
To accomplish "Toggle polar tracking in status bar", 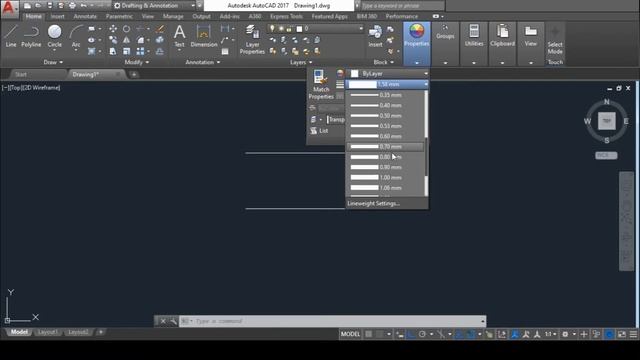I will point(422,334).
